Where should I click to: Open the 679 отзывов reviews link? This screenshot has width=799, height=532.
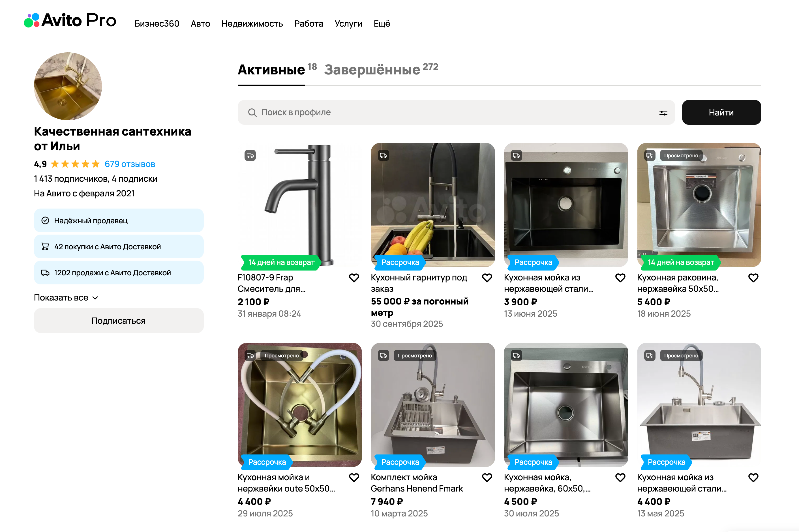click(130, 164)
